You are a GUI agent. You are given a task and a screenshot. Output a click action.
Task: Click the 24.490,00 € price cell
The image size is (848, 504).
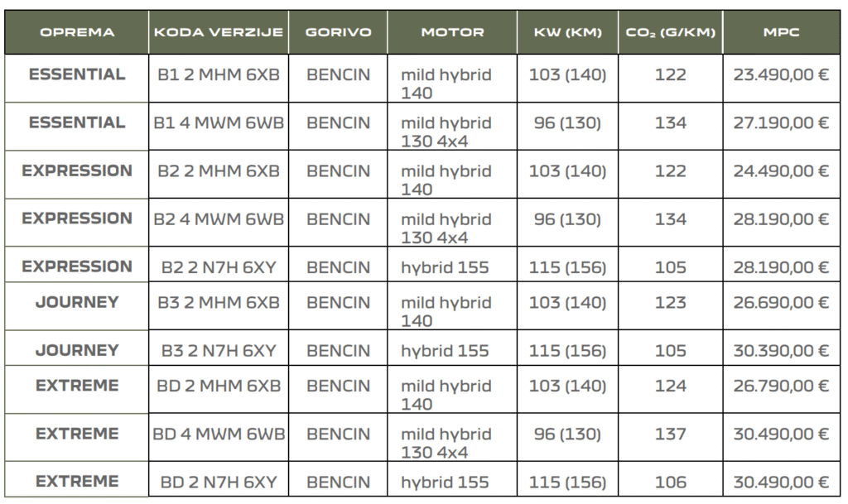point(781,171)
